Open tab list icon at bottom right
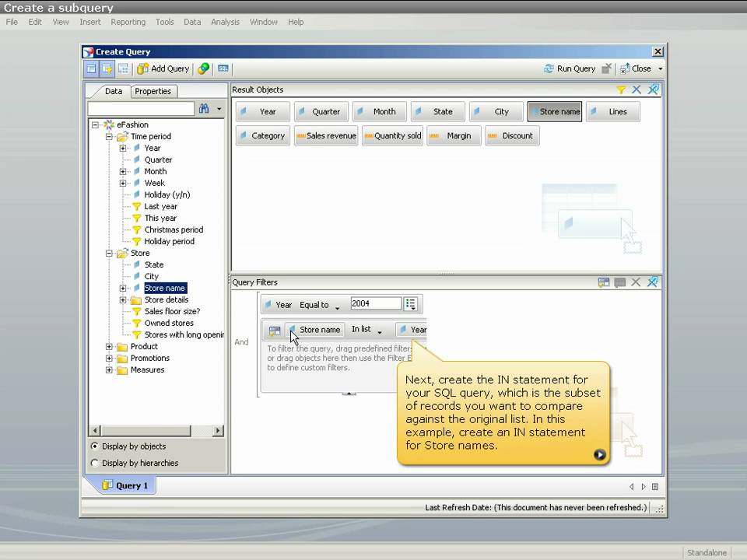 coord(655,487)
